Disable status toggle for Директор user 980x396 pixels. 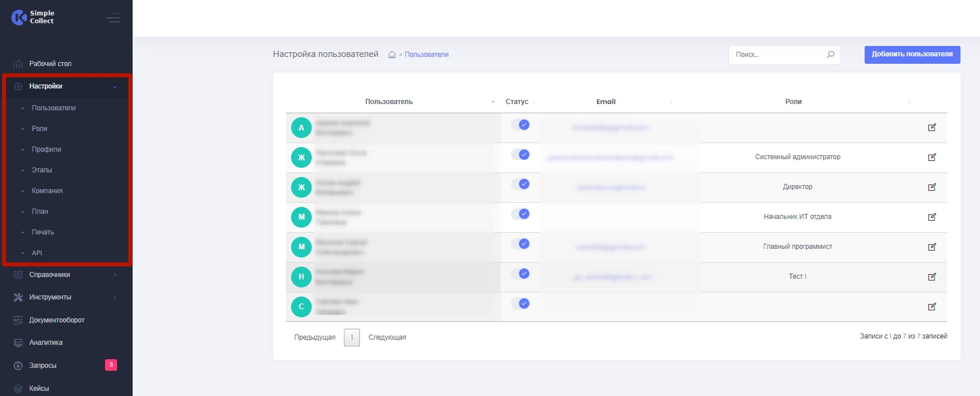[521, 184]
